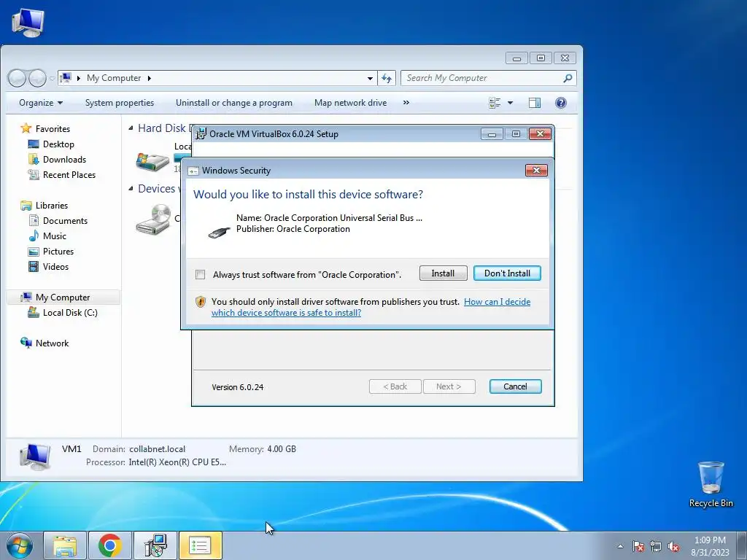Click Map network drive in toolbar
Image resolution: width=747 pixels, height=560 pixels.
pos(351,103)
